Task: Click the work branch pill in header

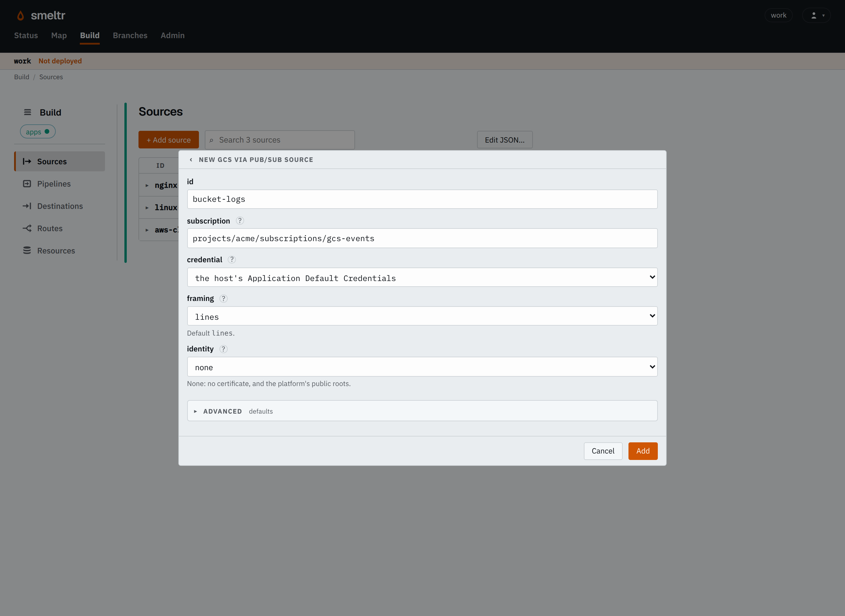Action: (779, 15)
